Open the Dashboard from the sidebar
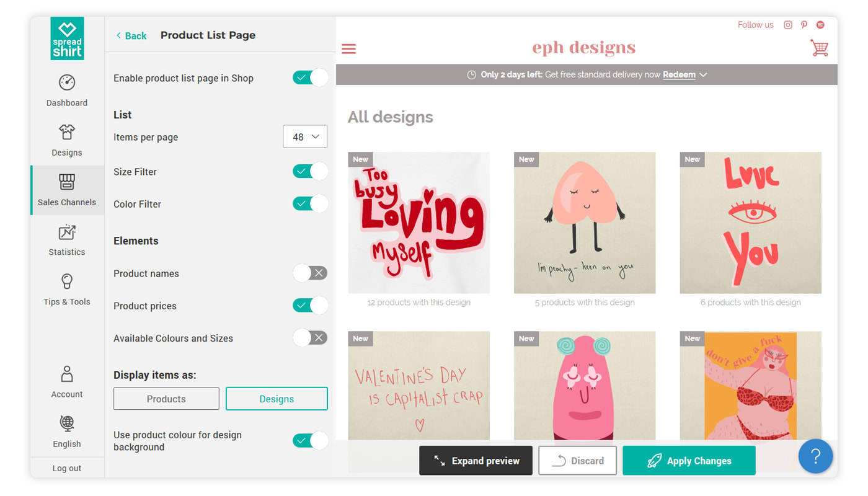Viewport: 868px width, 496px height. [67, 91]
